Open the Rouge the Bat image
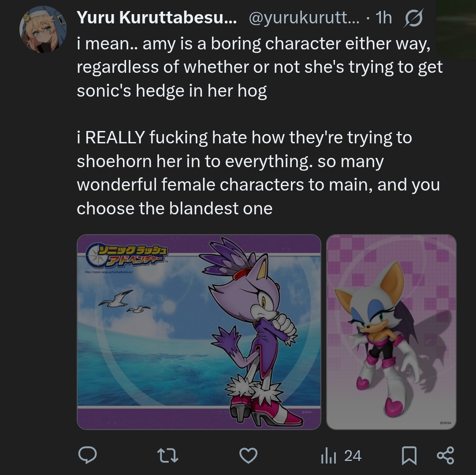The width and height of the screenshot is (476, 475). [391, 332]
